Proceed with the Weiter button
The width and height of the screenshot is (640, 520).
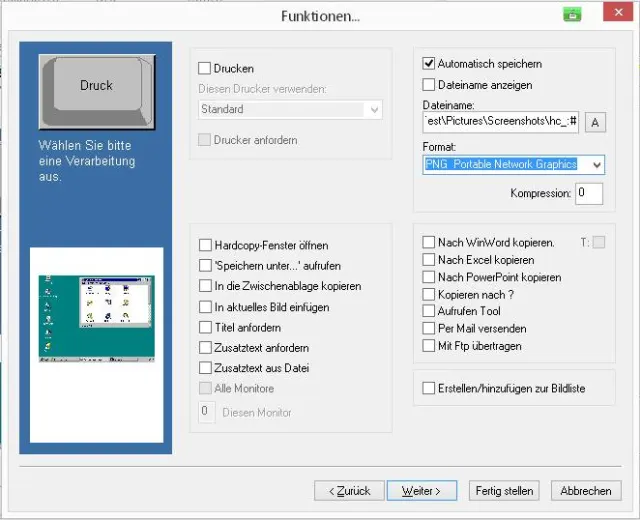[x=422, y=491]
